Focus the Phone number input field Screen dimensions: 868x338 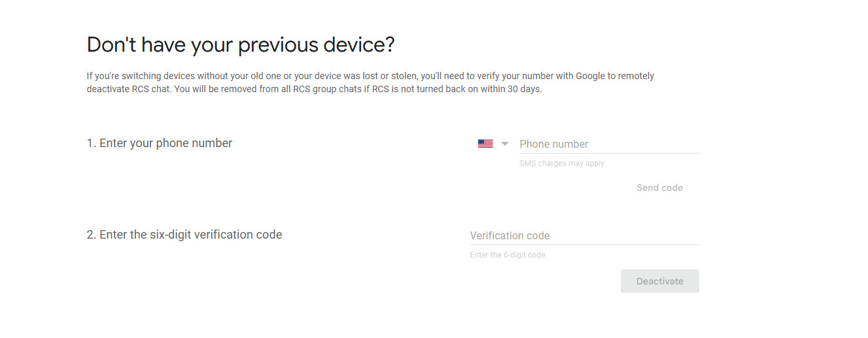tap(608, 144)
